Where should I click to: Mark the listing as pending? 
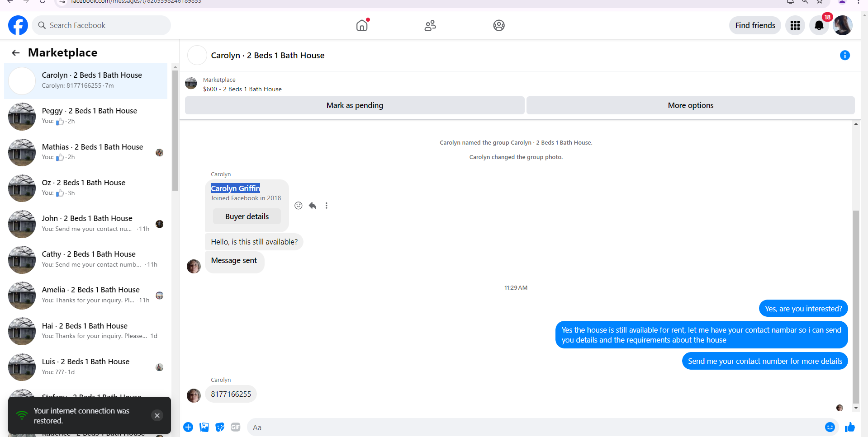coord(355,105)
